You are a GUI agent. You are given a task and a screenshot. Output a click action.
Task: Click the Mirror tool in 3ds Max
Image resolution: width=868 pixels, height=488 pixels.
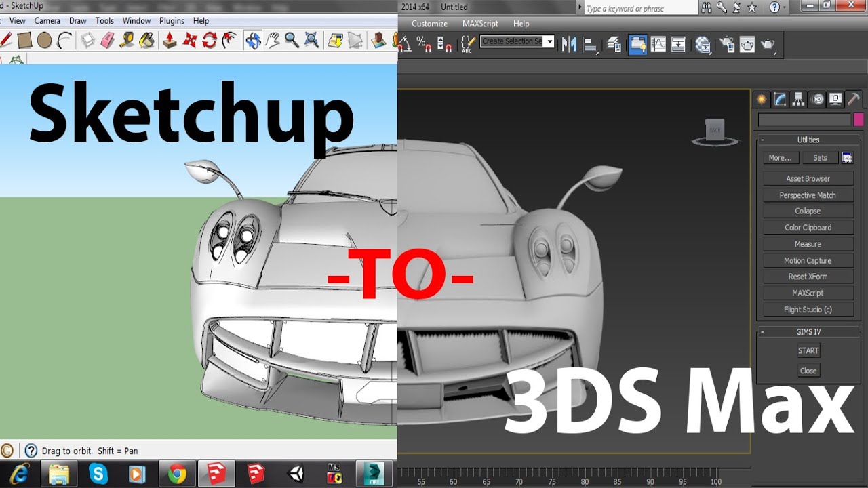569,45
